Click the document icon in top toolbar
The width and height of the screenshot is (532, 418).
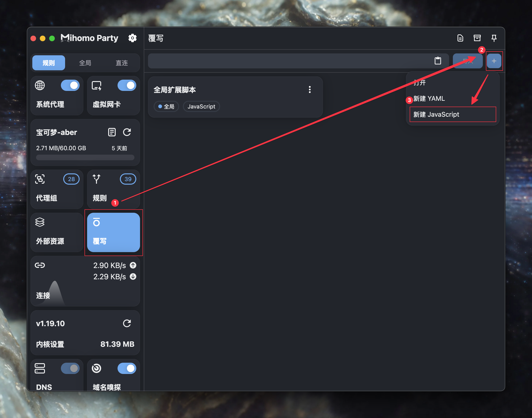point(460,38)
